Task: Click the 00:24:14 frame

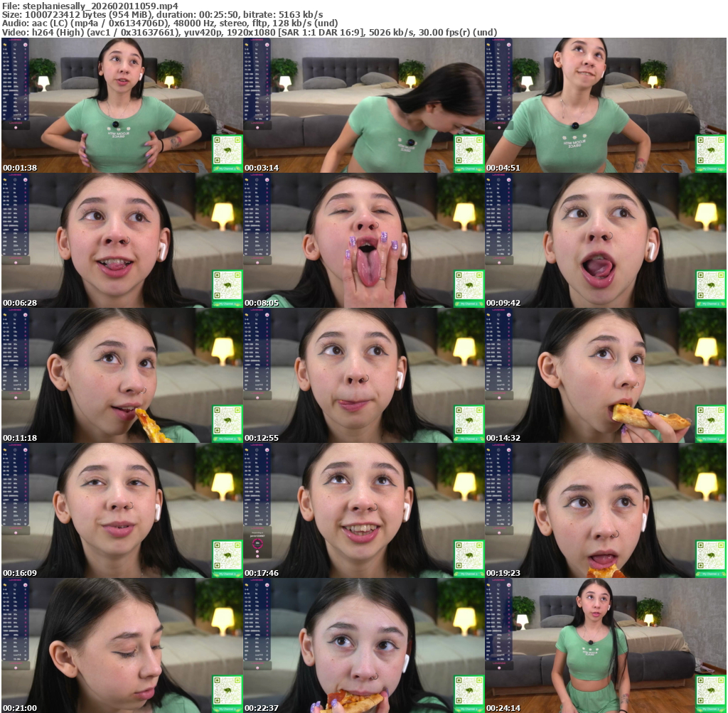Action: click(606, 645)
